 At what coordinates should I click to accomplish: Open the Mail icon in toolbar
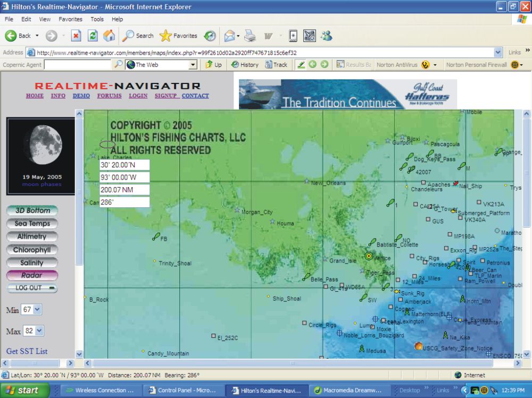(x=230, y=36)
